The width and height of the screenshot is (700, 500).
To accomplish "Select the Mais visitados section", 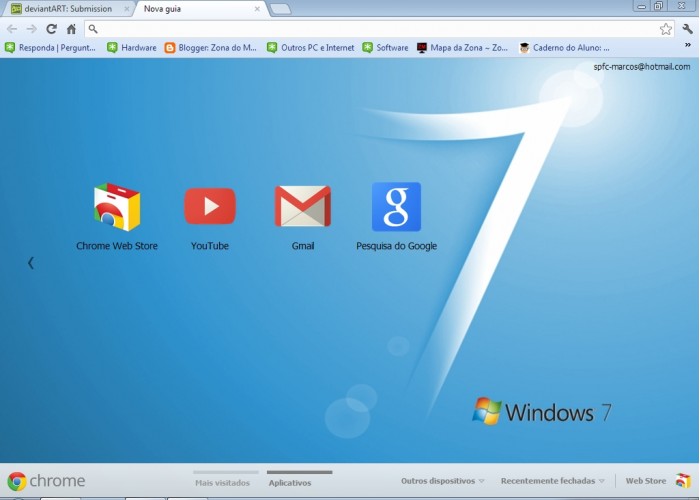I will coord(223,482).
